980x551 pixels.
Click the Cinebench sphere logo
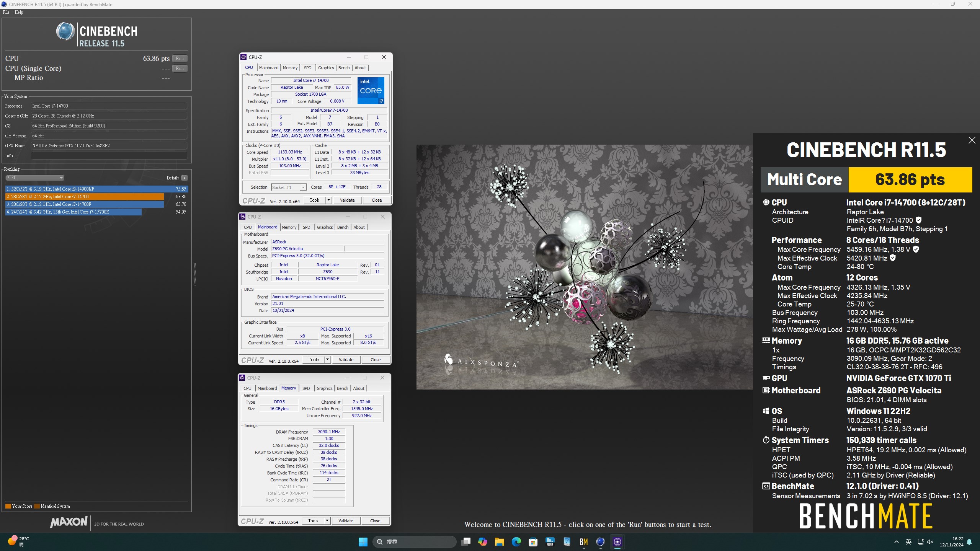pos(65,31)
